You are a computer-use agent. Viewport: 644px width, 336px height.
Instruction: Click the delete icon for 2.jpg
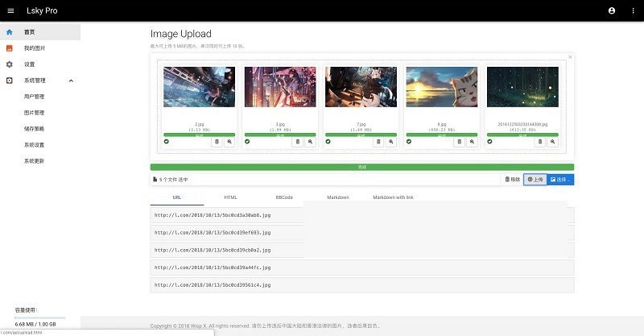tap(217, 141)
